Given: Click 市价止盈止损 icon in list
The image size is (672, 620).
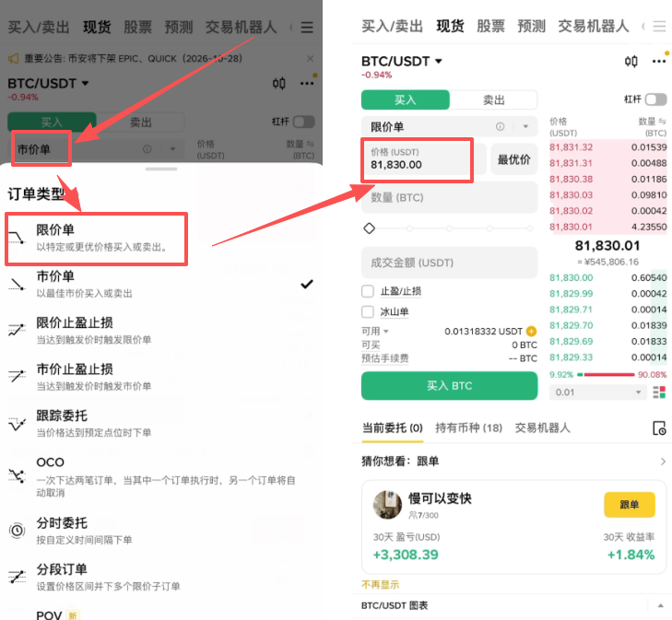Looking at the screenshot, I should pyautogui.click(x=18, y=377).
